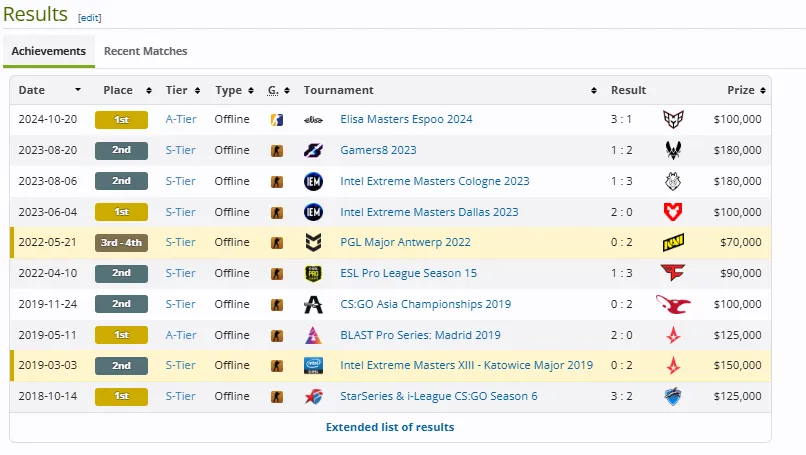Click the 3rd - 4th place badge
This screenshot has height=455, width=806.
(x=121, y=243)
